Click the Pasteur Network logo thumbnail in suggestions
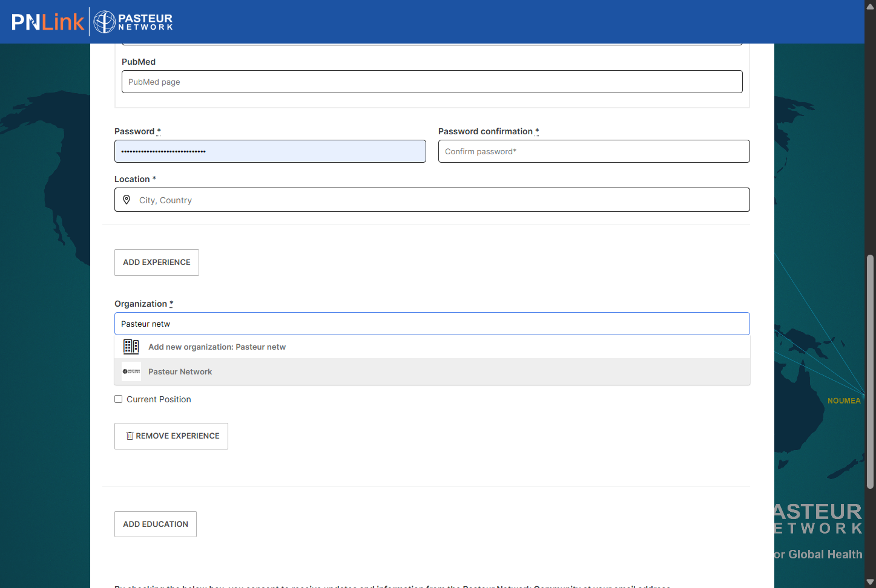Viewport: 876px width, 588px height. (131, 371)
